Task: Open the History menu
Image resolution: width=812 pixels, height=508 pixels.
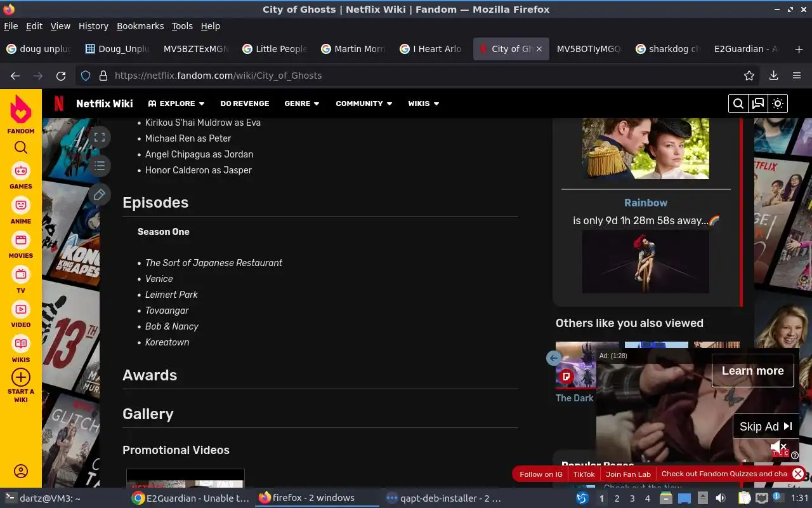Action: click(x=93, y=26)
